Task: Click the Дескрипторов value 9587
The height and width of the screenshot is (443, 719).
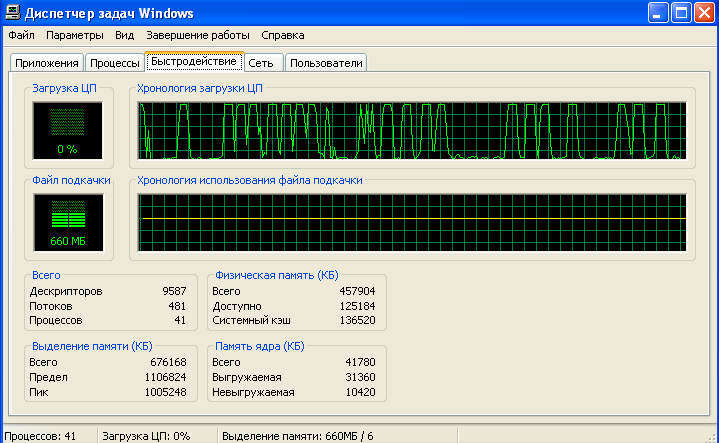Action: point(174,291)
